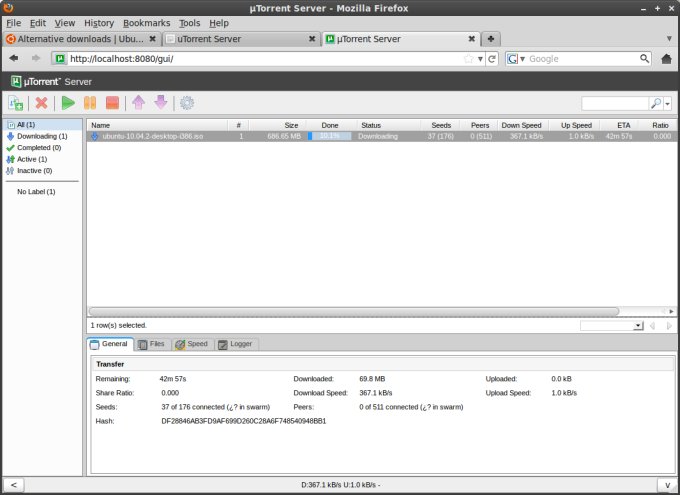Sort by the Seeds column header
The image size is (680, 495).
click(440, 125)
